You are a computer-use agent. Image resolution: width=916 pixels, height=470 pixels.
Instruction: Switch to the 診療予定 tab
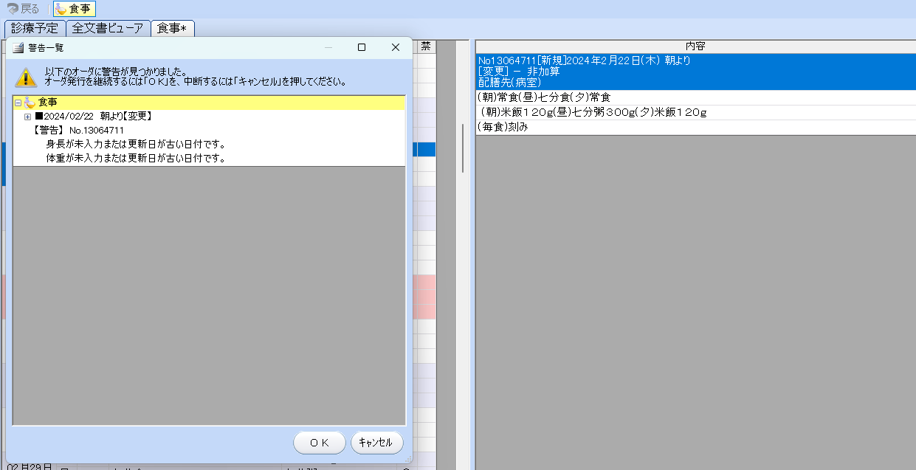[34, 28]
